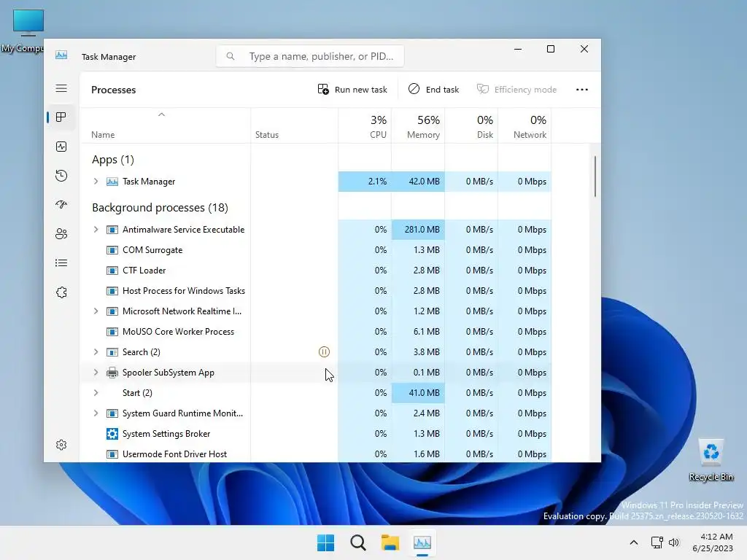
Task: Click the suspended pause icon on Search row
Action: click(x=324, y=352)
